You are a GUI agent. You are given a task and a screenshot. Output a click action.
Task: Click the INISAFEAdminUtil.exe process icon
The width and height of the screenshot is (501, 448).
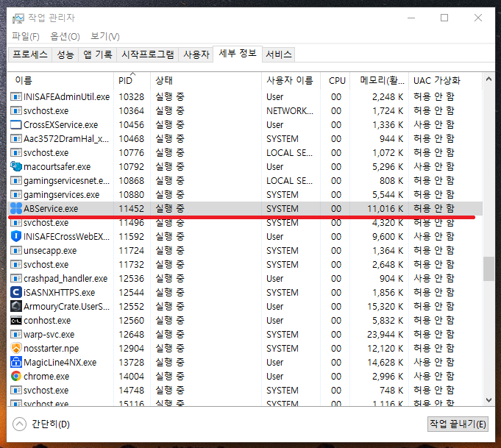[x=16, y=96]
